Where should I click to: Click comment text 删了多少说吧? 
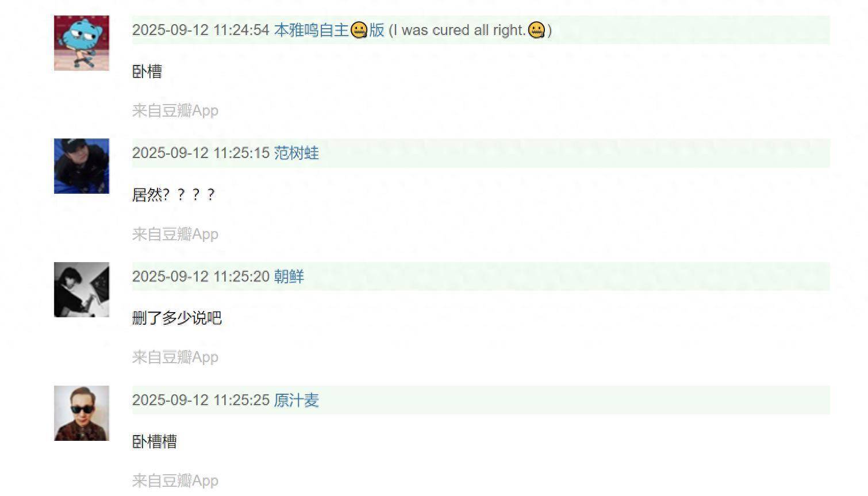(x=177, y=318)
